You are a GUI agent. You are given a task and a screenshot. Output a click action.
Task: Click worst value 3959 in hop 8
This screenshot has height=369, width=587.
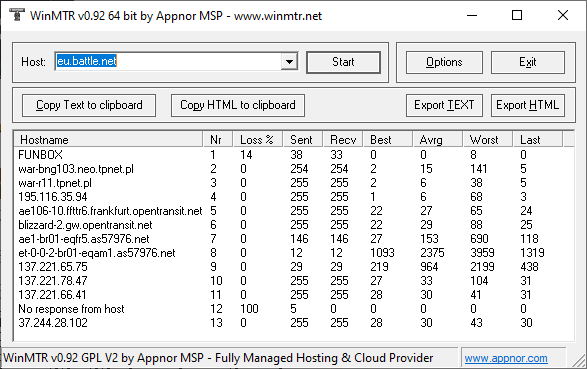482,253
